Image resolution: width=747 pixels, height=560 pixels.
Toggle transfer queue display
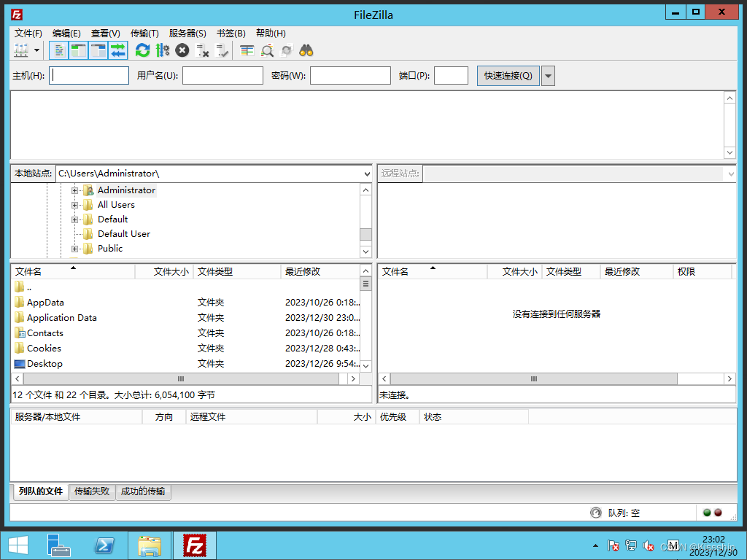point(118,50)
